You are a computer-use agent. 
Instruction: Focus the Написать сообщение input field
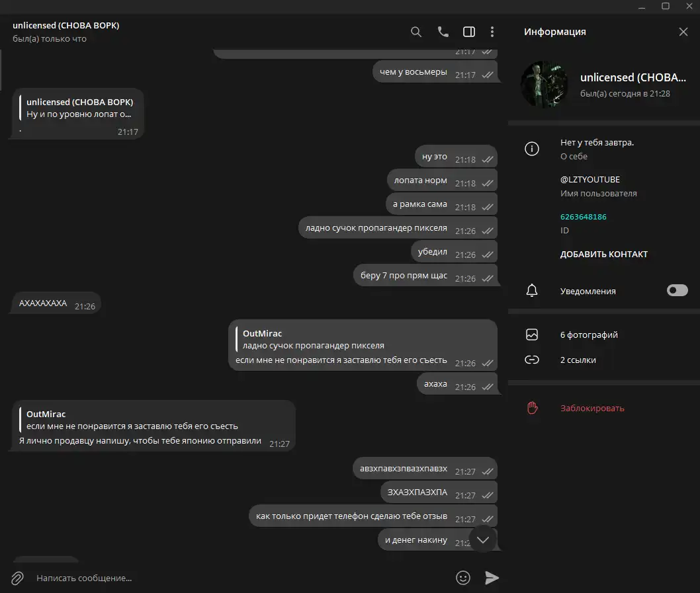tap(241, 578)
